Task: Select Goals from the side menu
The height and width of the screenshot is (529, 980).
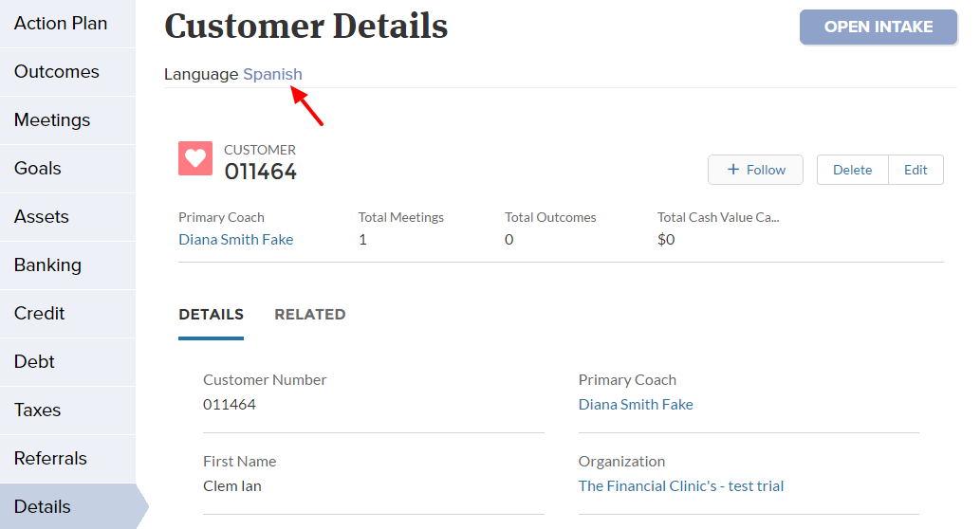Action: coord(67,169)
